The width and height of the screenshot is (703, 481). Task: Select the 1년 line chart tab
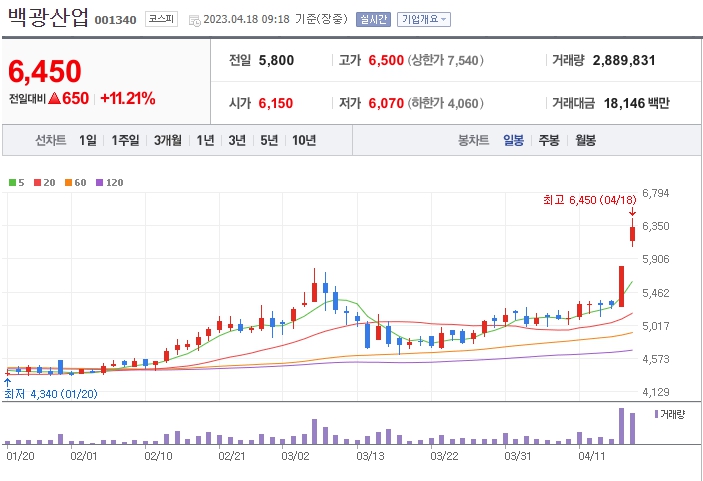click(205, 140)
